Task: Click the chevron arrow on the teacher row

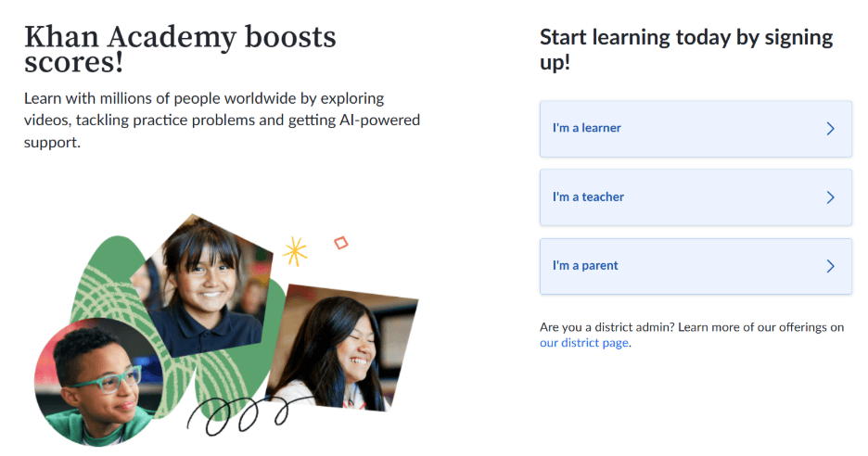Action: point(830,197)
